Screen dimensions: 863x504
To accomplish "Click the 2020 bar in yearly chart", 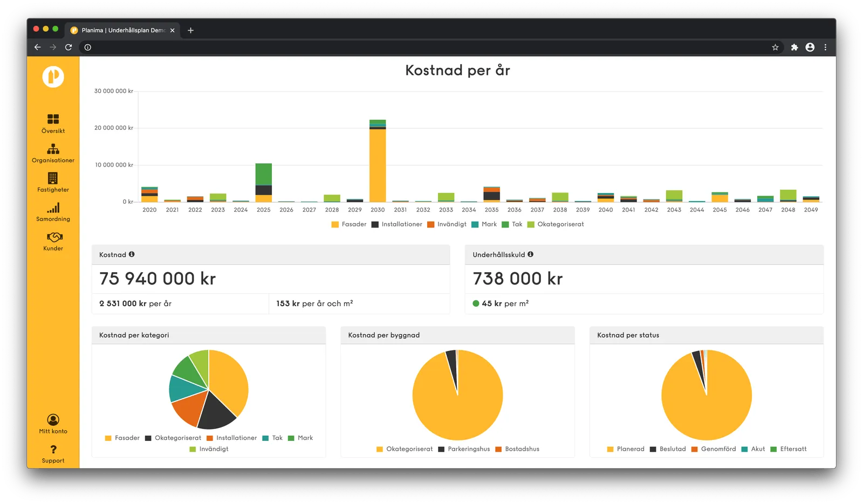I will point(149,195).
